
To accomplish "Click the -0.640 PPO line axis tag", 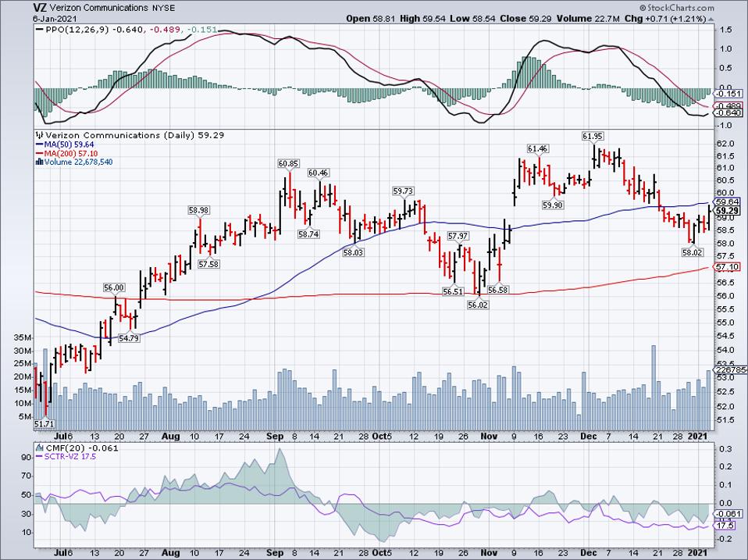I will point(728,113).
